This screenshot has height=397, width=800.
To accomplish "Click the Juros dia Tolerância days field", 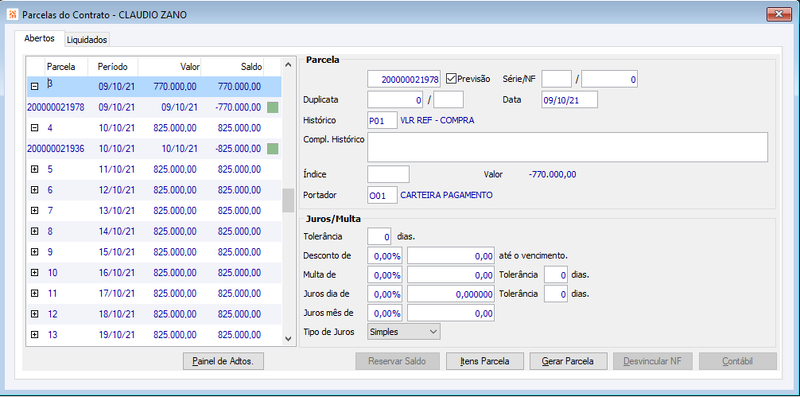I will (x=556, y=294).
